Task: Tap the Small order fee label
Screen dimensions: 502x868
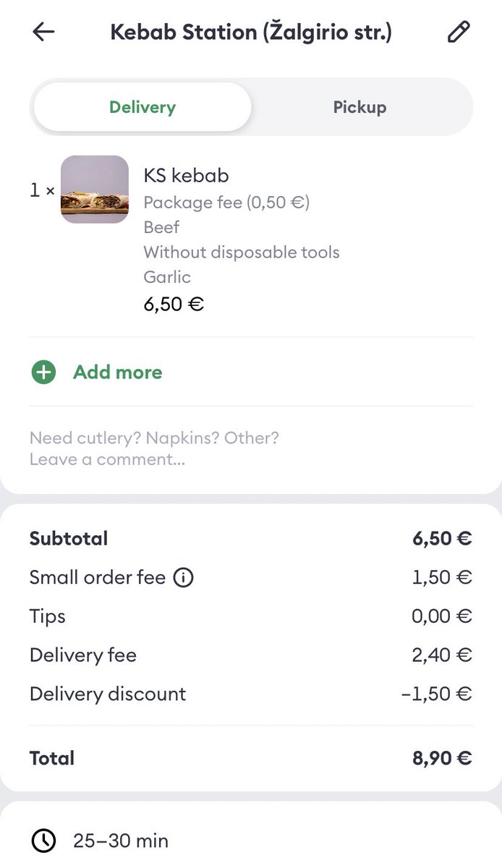Action: point(98,578)
